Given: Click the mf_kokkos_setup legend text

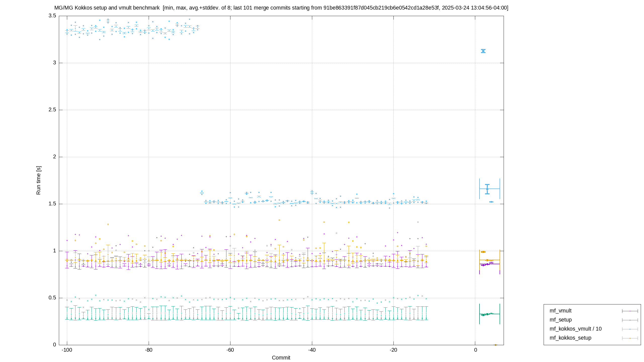Looking at the screenshot, I should coord(570,338).
